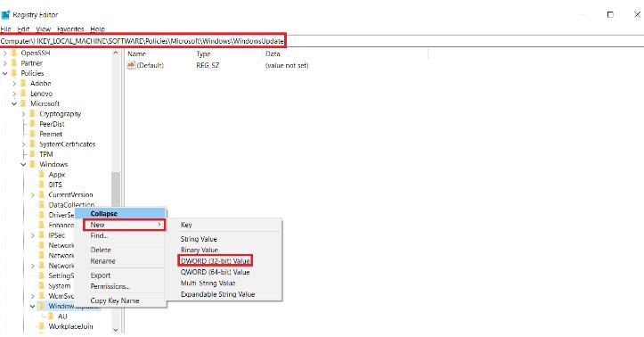The height and width of the screenshot is (337, 644).
Task: Click the Adobe folder icon
Action: pyautogui.click(x=24, y=84)
